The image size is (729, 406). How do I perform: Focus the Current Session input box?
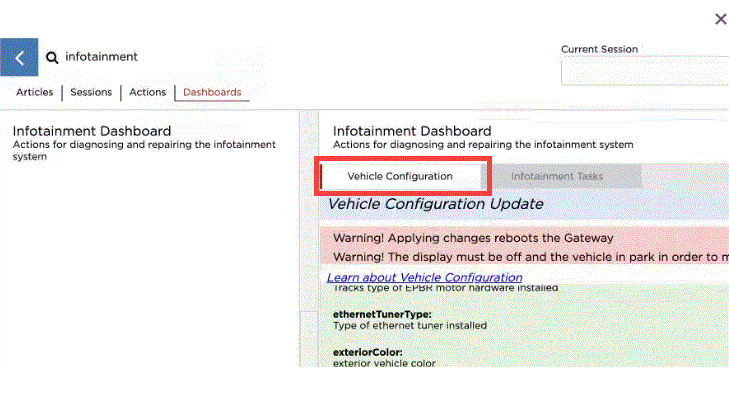click(644, 72)
